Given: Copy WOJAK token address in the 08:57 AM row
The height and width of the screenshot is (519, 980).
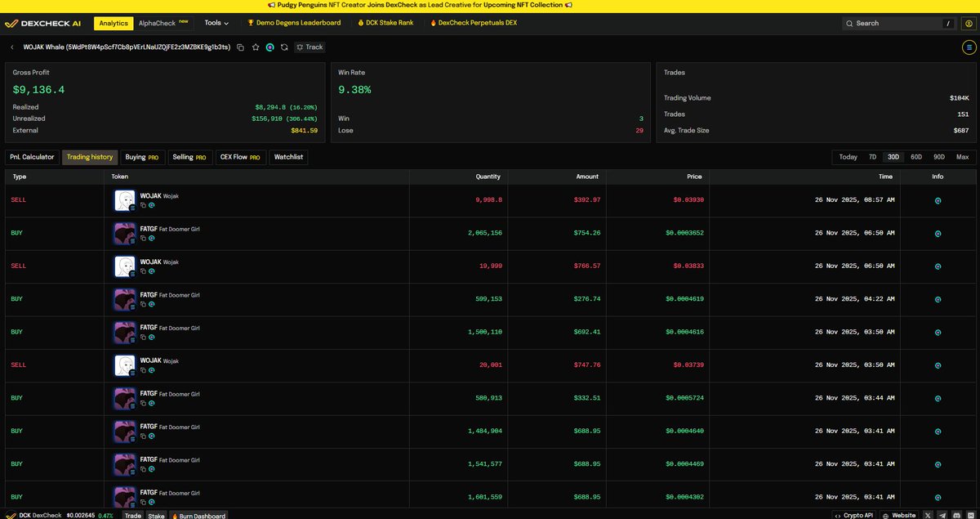Looking at the screenshot, I should (143, 205).
